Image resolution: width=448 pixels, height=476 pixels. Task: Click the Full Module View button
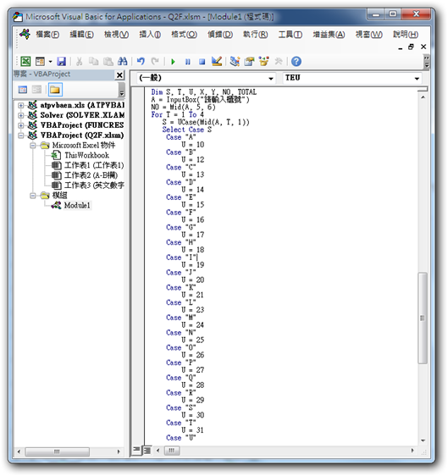(x=147, y=450)
